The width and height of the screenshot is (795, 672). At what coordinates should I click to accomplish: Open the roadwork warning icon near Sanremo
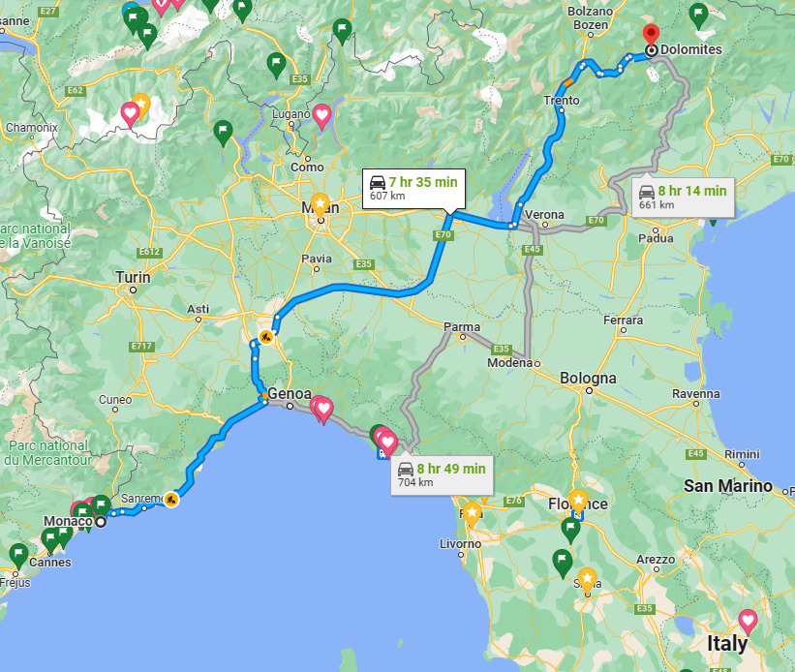click(x=171, y=499)
